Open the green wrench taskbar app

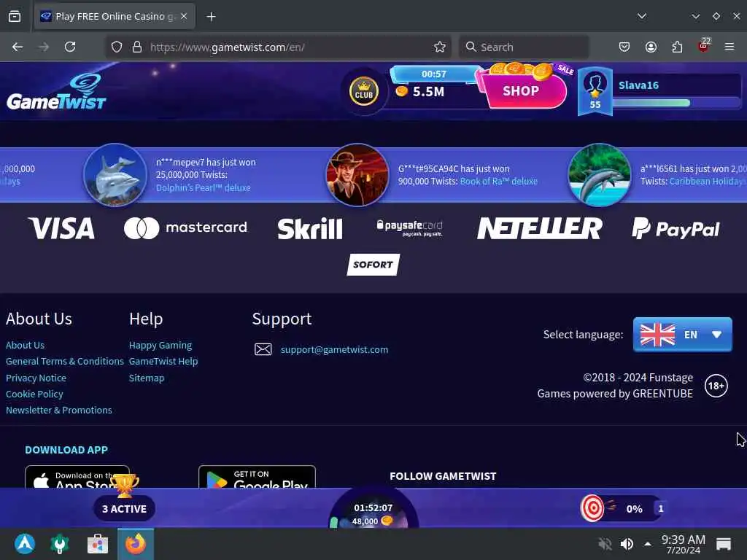pos(60,544)
